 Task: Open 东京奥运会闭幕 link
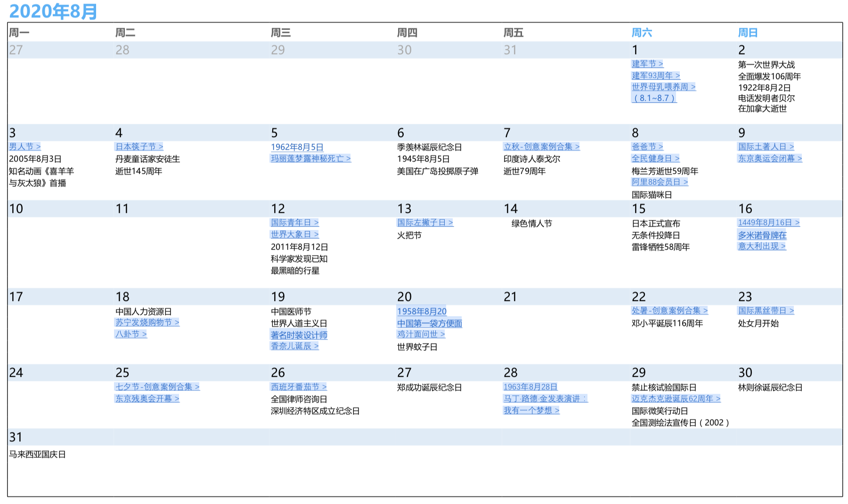point(769,159)
